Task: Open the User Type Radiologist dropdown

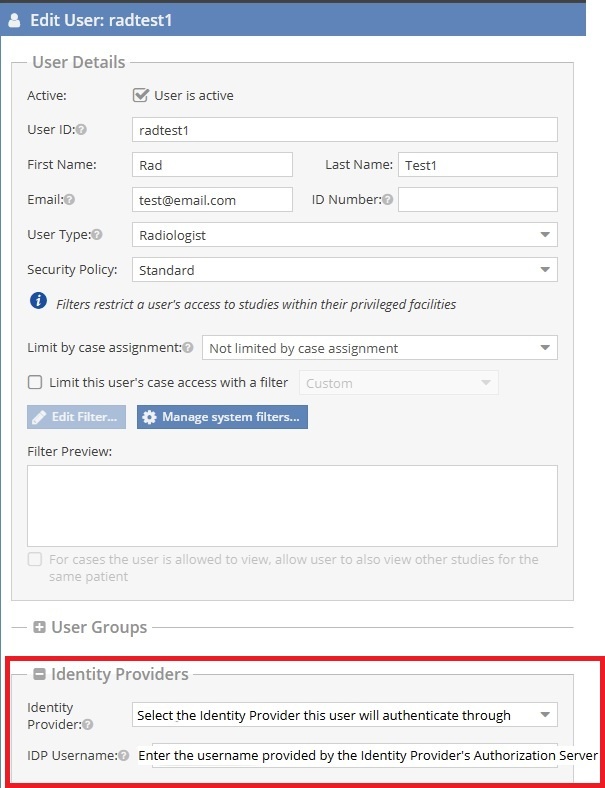Action: tap(345, 235)
